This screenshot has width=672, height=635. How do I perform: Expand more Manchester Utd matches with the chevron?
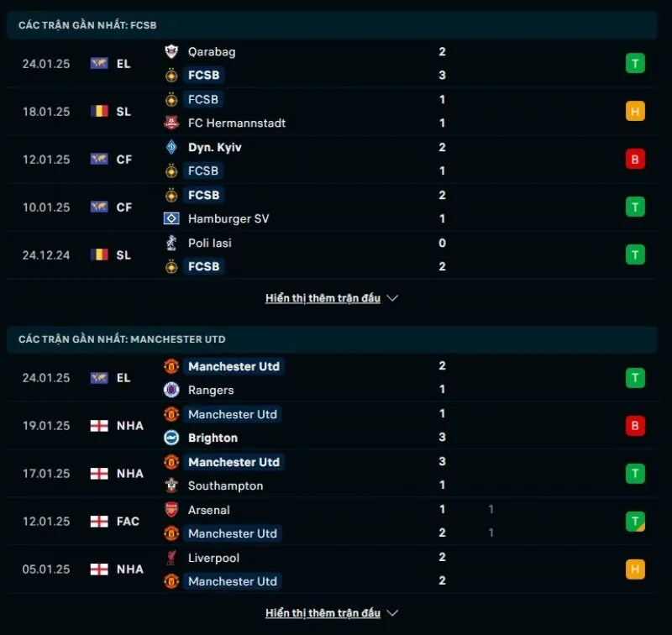click(x=392, y=613)
